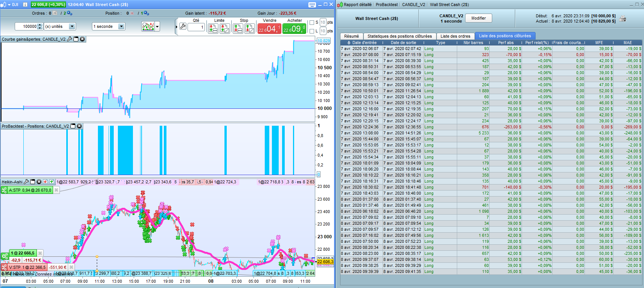
Task: Open the DJI instrument dropdown arrow
Action: pyautogui.click(x=9, y=5)
